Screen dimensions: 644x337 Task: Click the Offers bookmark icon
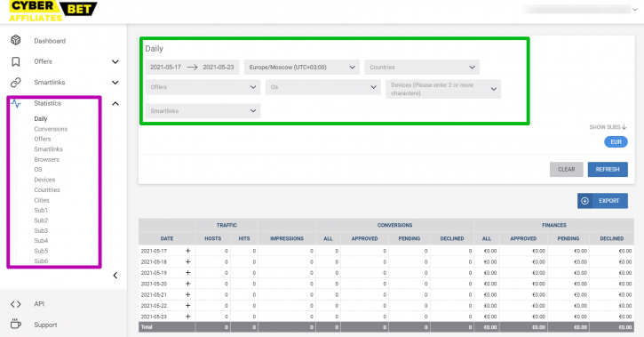coord(16,61)
